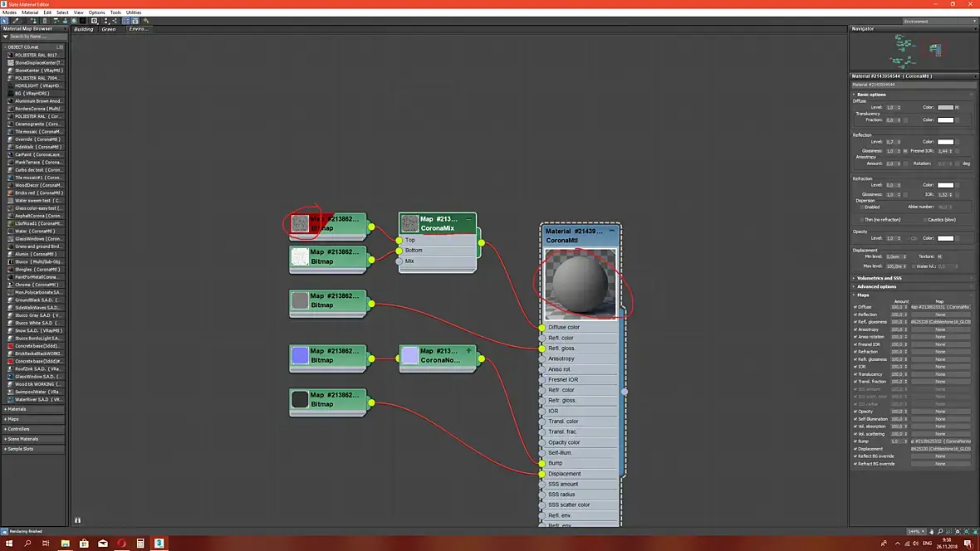Expand Advanced options rollout
The width and height of the screenshot is (980, 551).
(876, 286)
